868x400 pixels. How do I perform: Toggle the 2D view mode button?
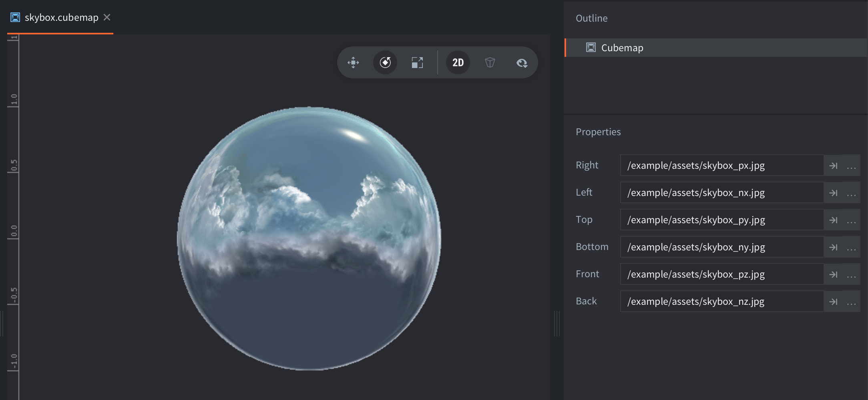pos(458,63)
